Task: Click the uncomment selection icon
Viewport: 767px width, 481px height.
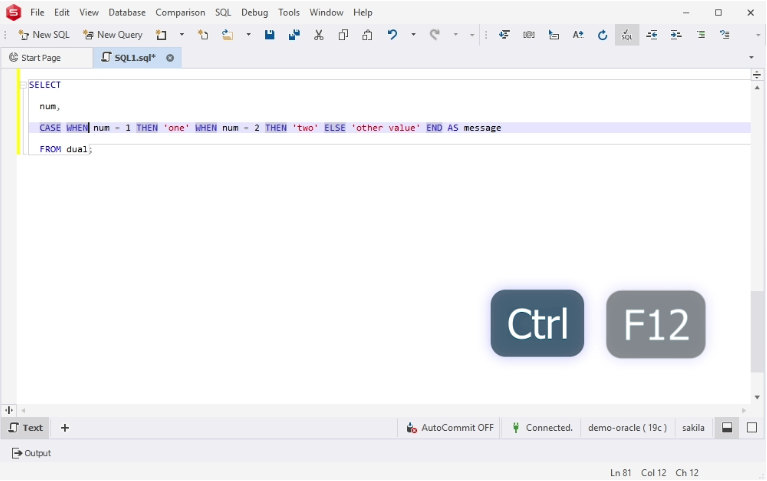Action: (x=725, y=35)
